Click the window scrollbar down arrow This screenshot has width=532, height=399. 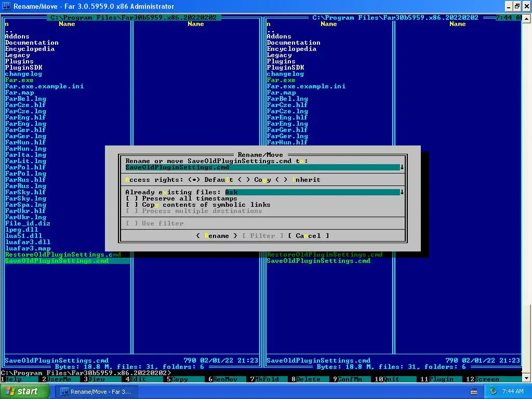[527, 378]
